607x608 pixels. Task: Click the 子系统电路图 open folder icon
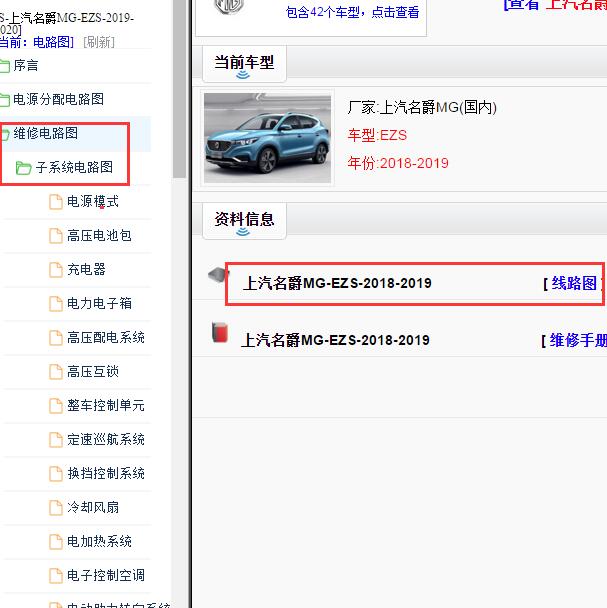(x=23, y=168)
